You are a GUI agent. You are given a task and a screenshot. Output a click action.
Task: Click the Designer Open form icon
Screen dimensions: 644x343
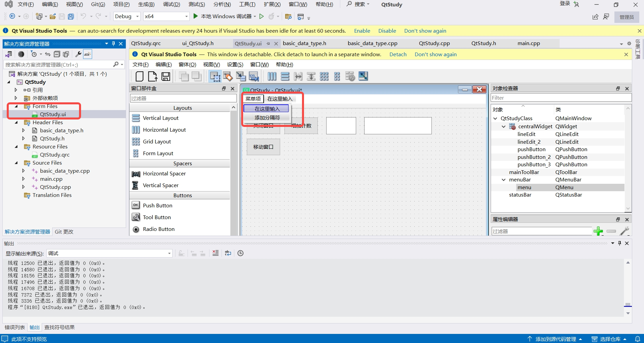(x=153, y=76)
